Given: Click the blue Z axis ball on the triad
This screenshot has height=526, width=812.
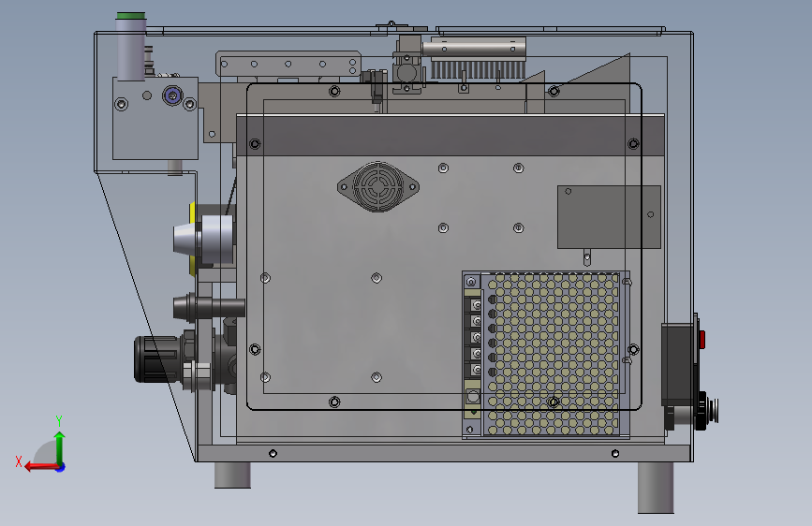Looking at the screenshot, I should click(61, 467).
